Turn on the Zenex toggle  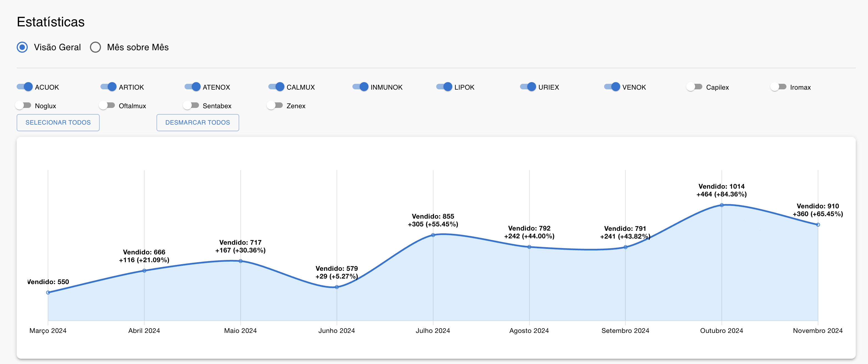point(275,105)
